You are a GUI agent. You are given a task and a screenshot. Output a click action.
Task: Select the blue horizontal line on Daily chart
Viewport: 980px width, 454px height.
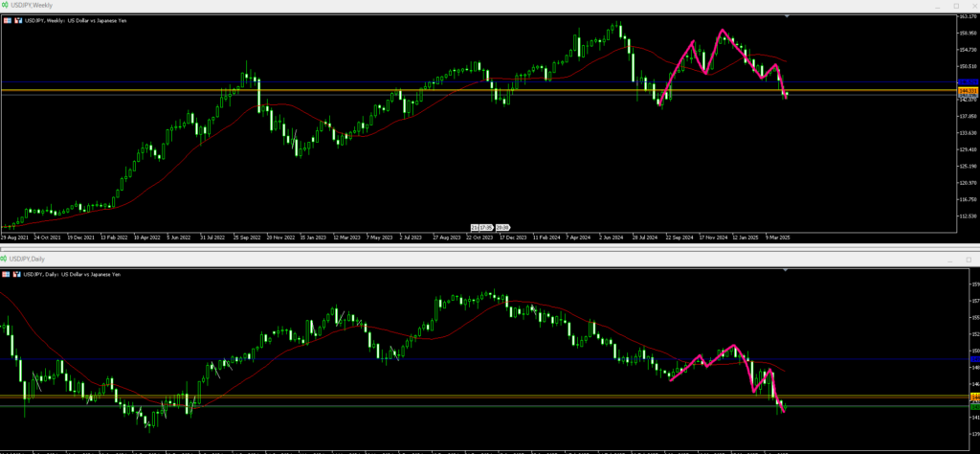(x=484, y=359)
